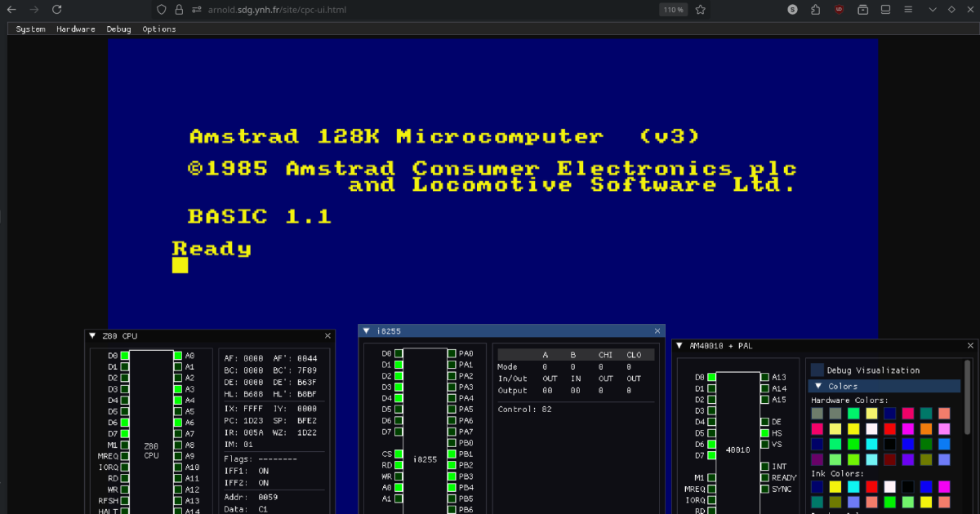Image resolution: width=980 pixels, height=514 pixels.
Task: Select the orange swatch in Hardware Colors
Action: (926, 429)
